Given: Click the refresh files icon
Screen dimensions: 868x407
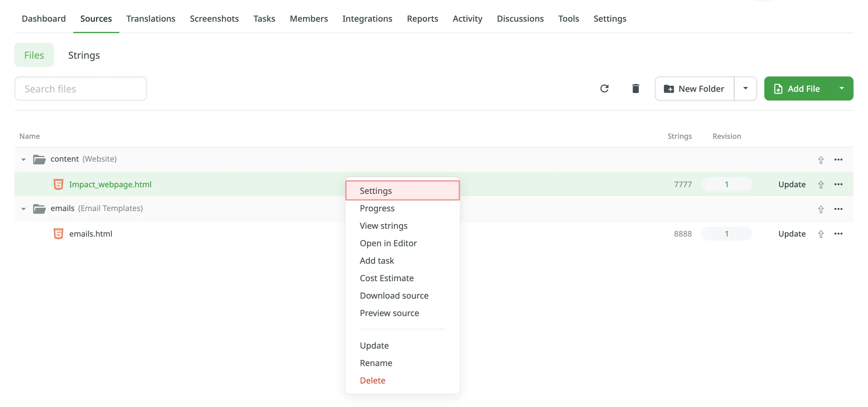Looking at the screenshot, I should click(605, 89).
